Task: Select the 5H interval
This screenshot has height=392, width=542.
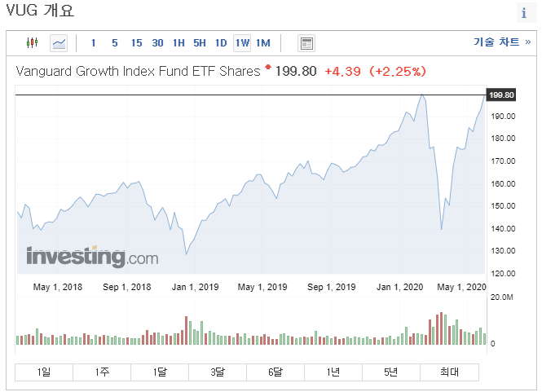Action: coord(200,42)
